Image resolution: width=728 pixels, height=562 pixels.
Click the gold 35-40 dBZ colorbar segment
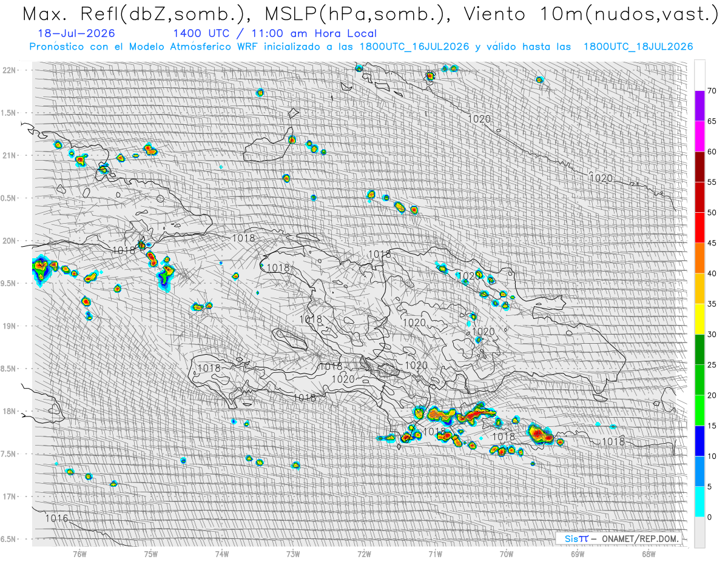point(699,289)
